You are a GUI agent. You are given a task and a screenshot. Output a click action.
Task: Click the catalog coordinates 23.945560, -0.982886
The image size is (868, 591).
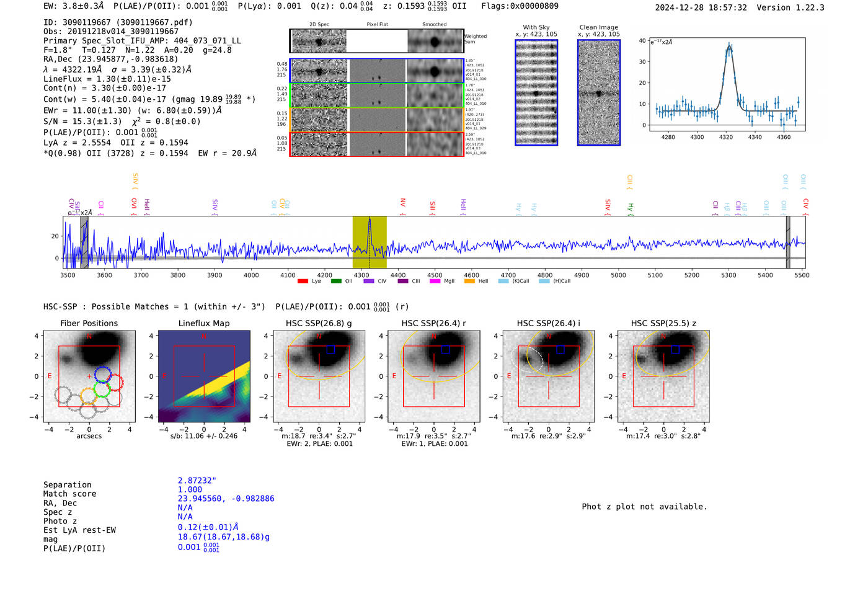click(226, 499)
